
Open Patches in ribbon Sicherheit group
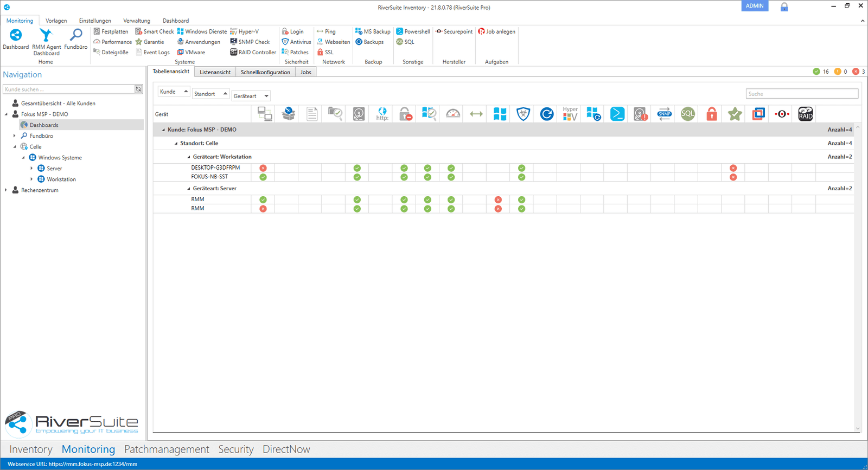295,52
